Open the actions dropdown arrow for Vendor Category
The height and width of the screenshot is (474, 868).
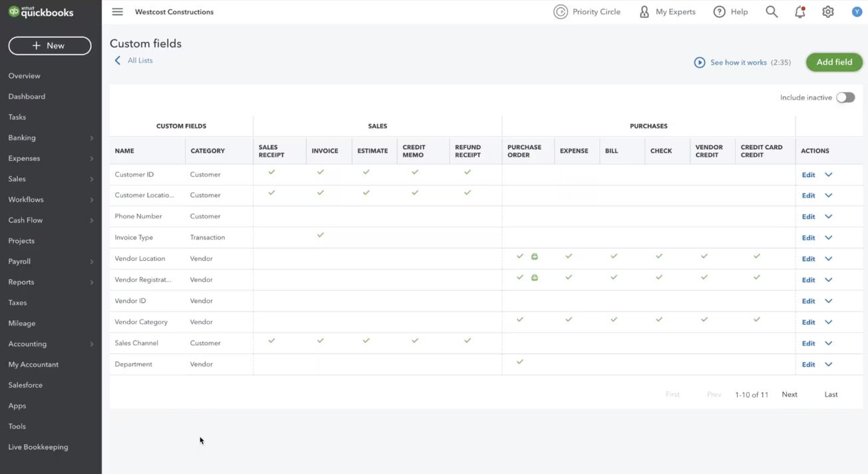pyautogui.click(x=829, y=322)
